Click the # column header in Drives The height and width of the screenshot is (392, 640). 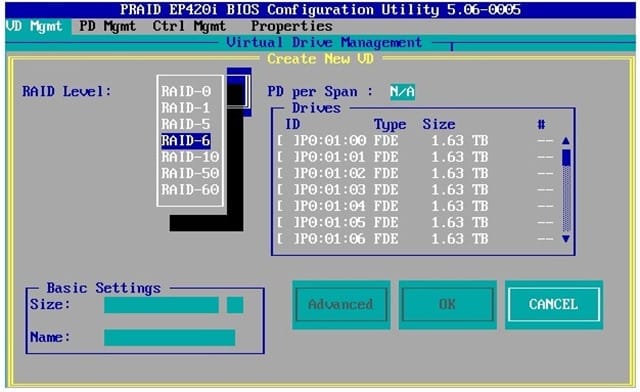coord(541,124)
